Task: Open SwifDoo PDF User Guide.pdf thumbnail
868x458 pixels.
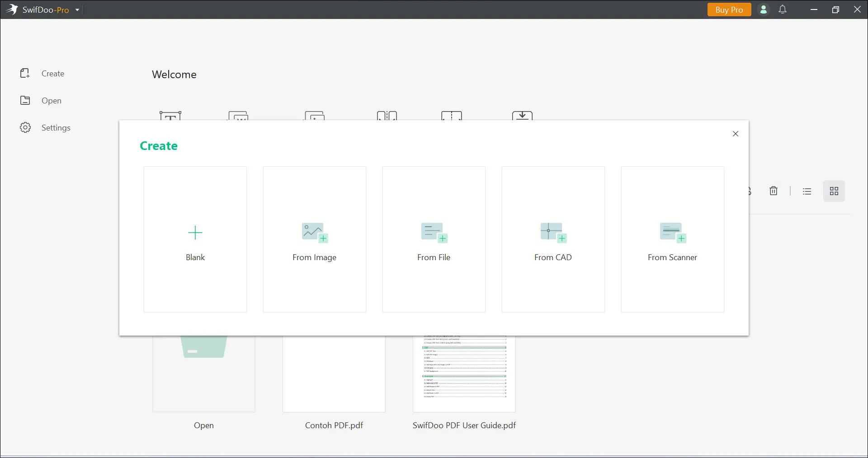Action: click(x=464, y=374)
